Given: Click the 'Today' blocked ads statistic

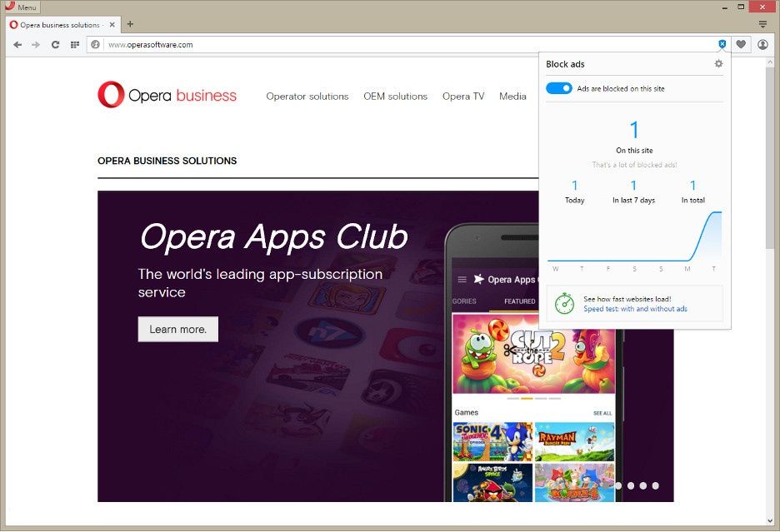Looking at the screenshot, I should [x=574, y=192].
